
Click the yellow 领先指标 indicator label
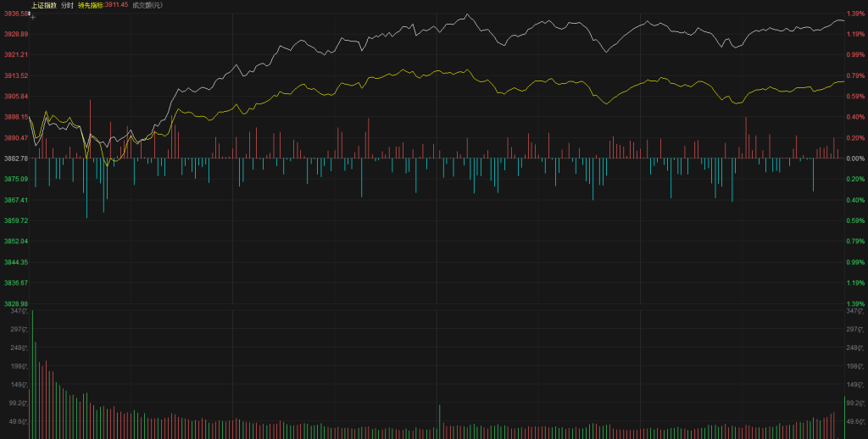pos(90,5)
